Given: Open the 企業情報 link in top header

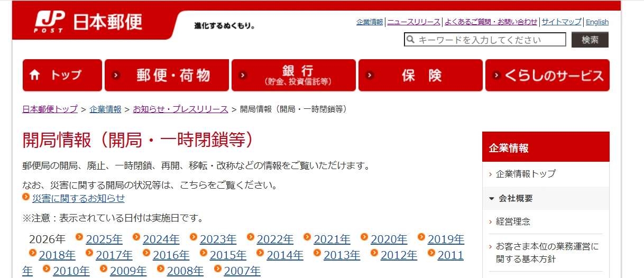Looking at the screenshot, I should (x=370, y=22).
